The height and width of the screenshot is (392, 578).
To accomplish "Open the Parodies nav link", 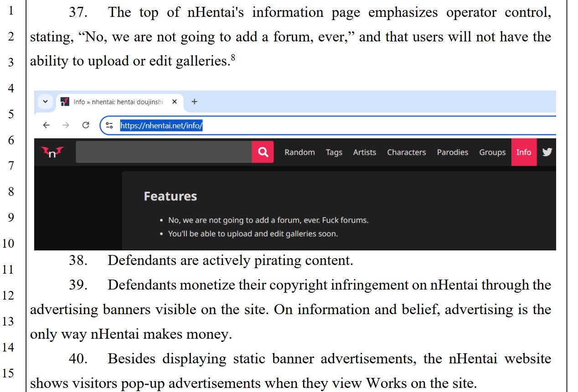I will [453, 153].
